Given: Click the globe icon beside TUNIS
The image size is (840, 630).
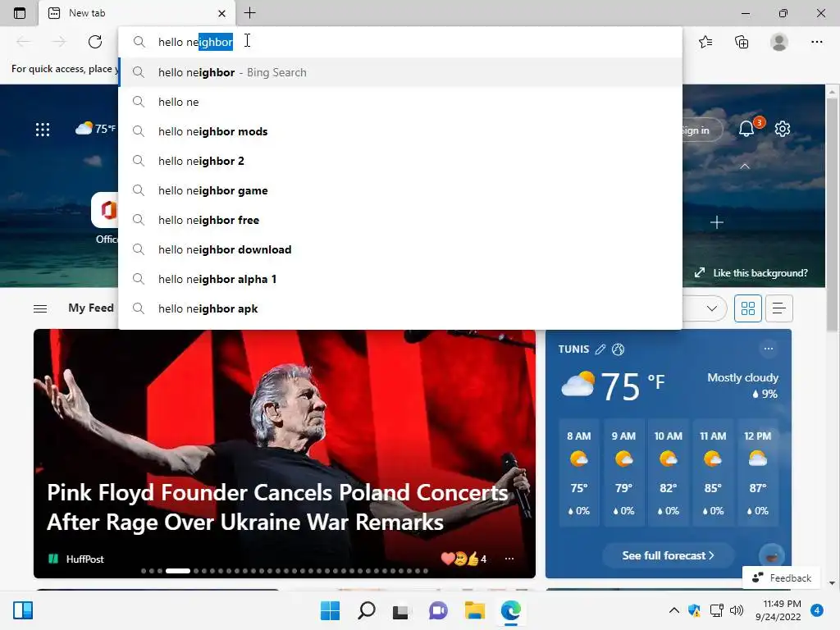Looking at the screenshot, I should [618, 349].
